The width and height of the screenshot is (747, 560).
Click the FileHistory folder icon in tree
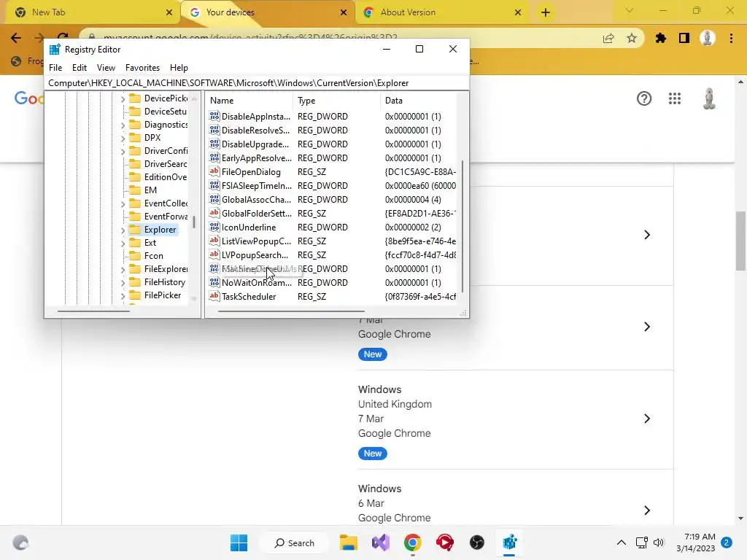point(135,282)
